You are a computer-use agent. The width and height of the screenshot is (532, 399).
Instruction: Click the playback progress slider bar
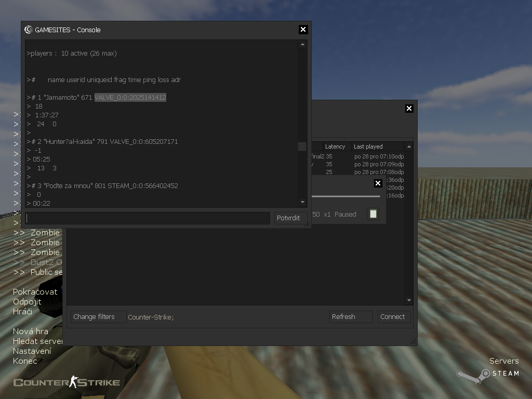click(x=345, y=196)
